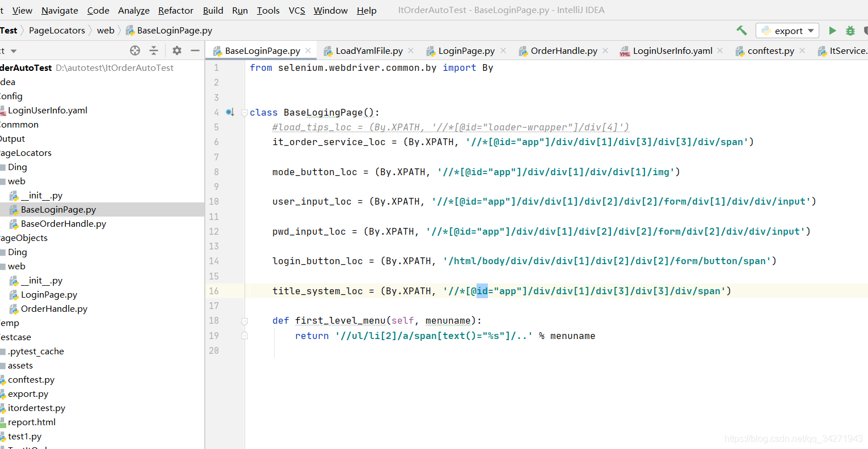
Task: Switch to the LoginUserInfo.yaml tab
Action: tap(672, 50)
